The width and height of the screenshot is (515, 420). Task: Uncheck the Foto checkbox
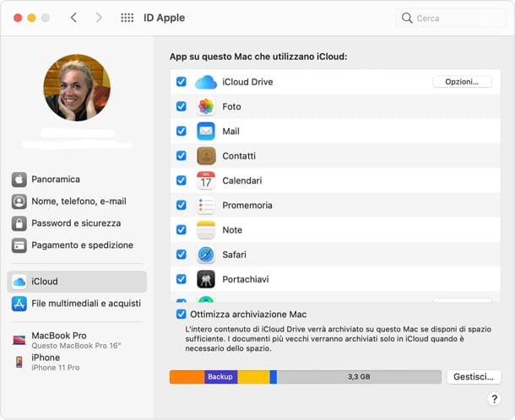tap(182, 106)
